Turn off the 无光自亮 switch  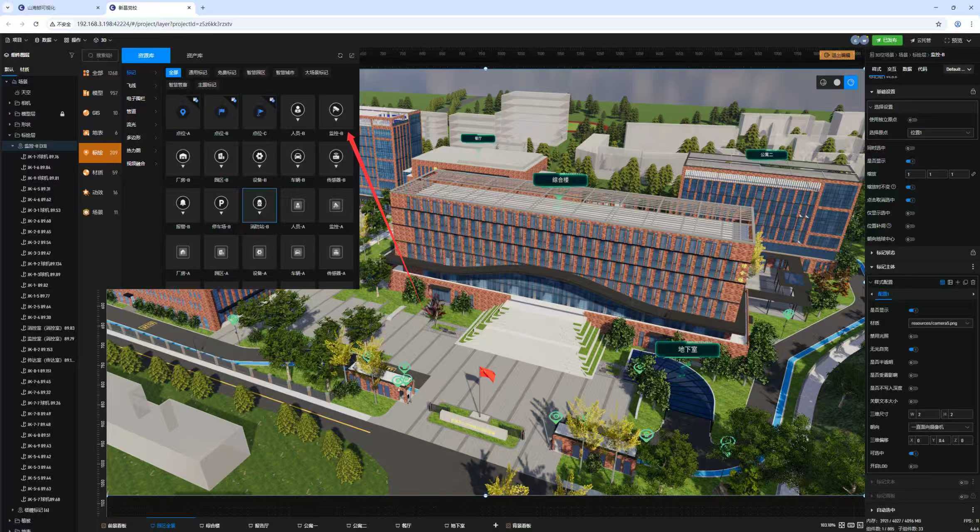click(x=913, y=349)
